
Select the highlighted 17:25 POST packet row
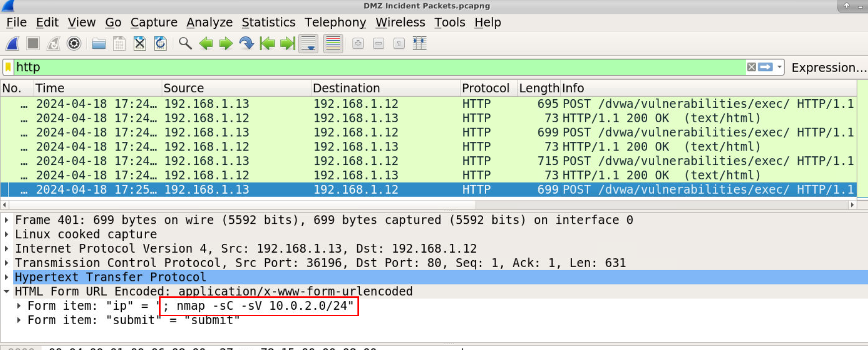429,190
